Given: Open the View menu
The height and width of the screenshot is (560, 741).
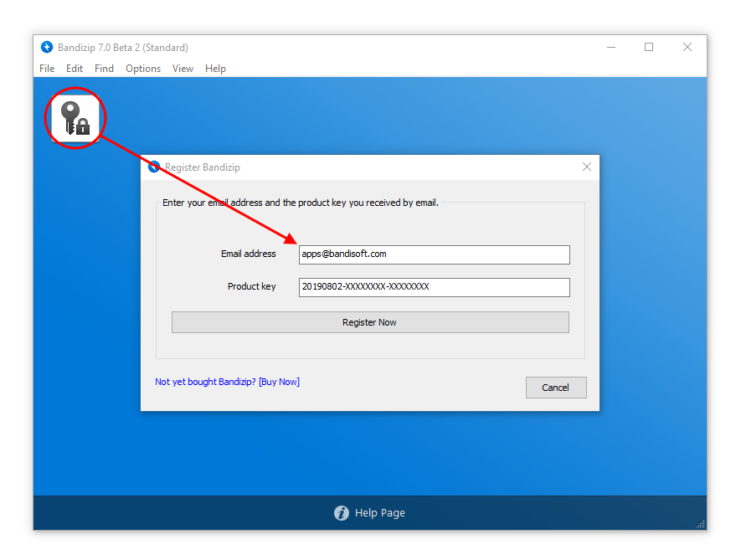Looking at the screenshot, I should tap(183, 69).
